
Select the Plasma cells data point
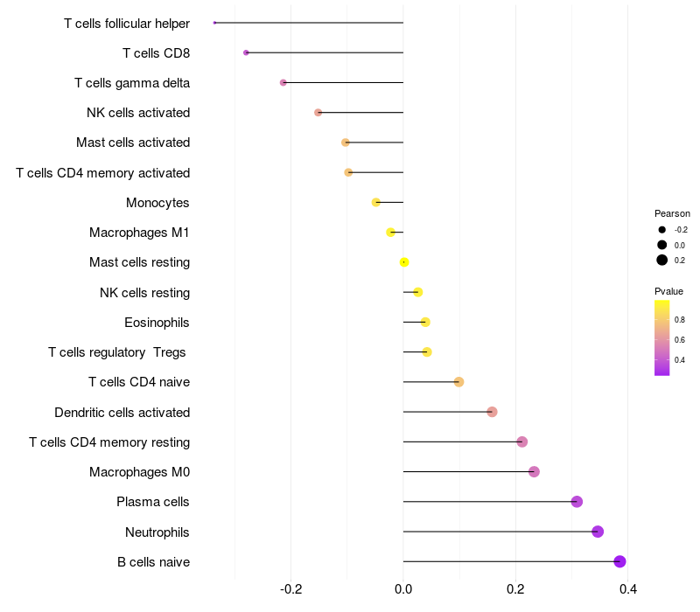[x=577, y=502]
